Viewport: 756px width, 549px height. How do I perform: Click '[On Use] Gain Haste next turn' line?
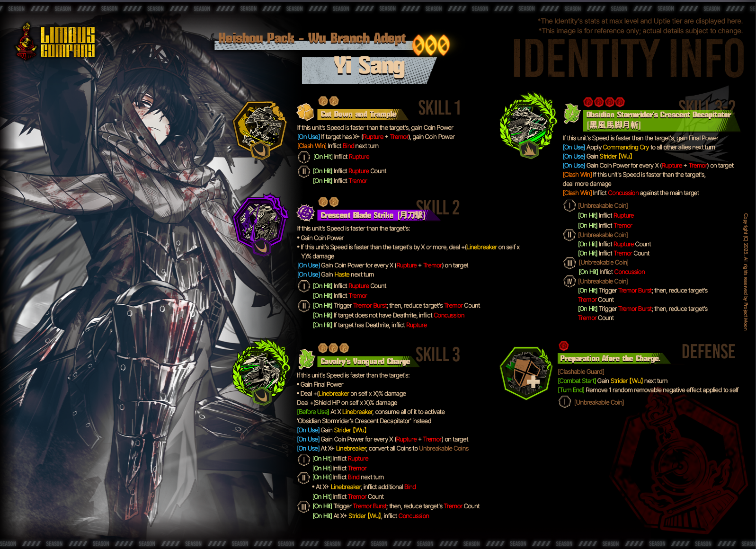point(336,274)
